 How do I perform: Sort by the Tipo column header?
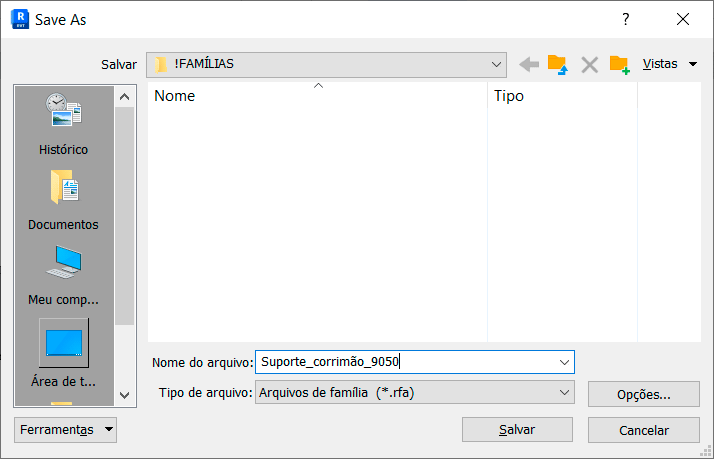point(562,96)
